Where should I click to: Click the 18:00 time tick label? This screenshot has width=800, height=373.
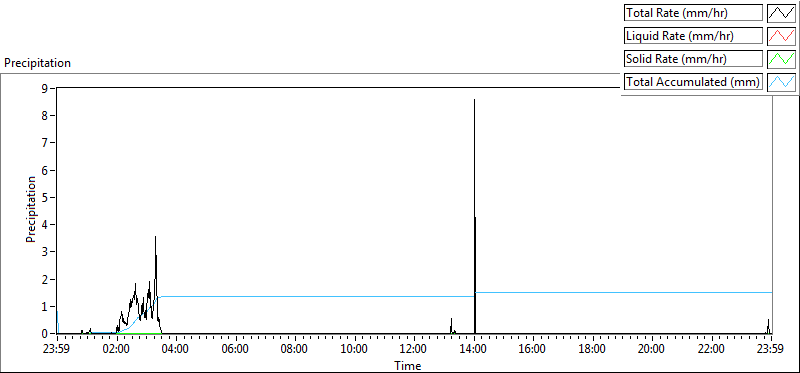click(593, 350)
